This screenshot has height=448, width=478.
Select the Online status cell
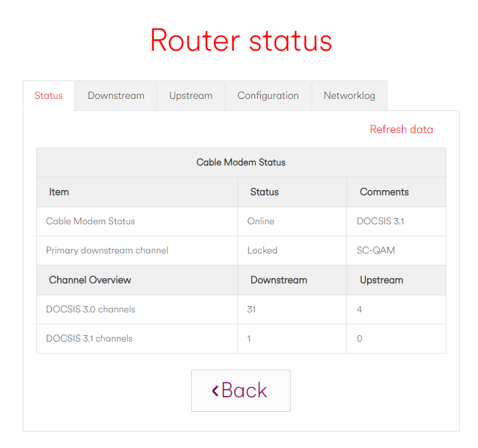[261, 221]
